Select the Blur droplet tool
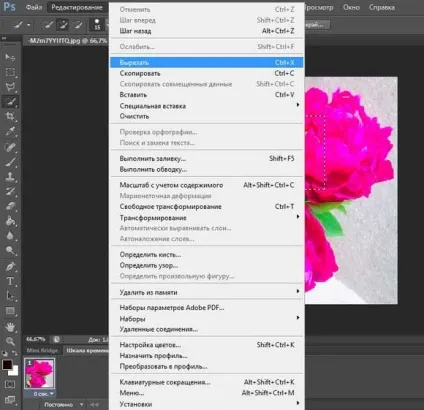The image size is (424, 410). pyautogui.click(x=10, y=235)
